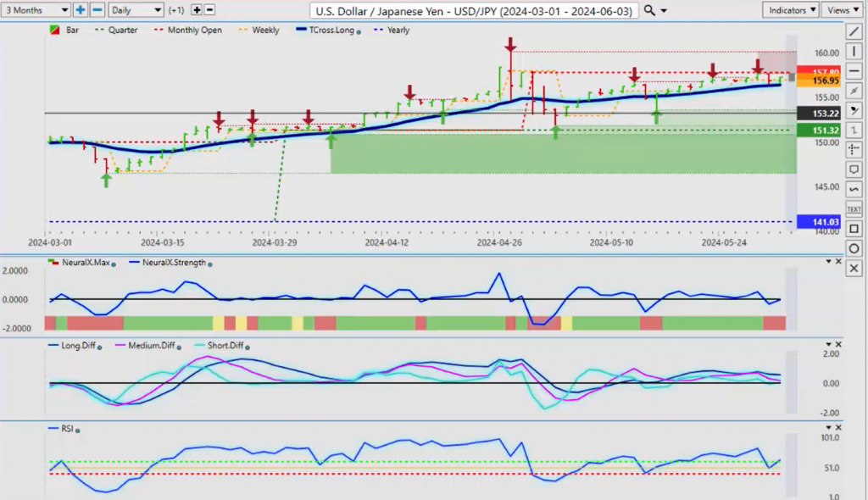This screenshot has height=500, width=868.
Task: Select the circle shape drawing tool
Action: click(853, 248)
